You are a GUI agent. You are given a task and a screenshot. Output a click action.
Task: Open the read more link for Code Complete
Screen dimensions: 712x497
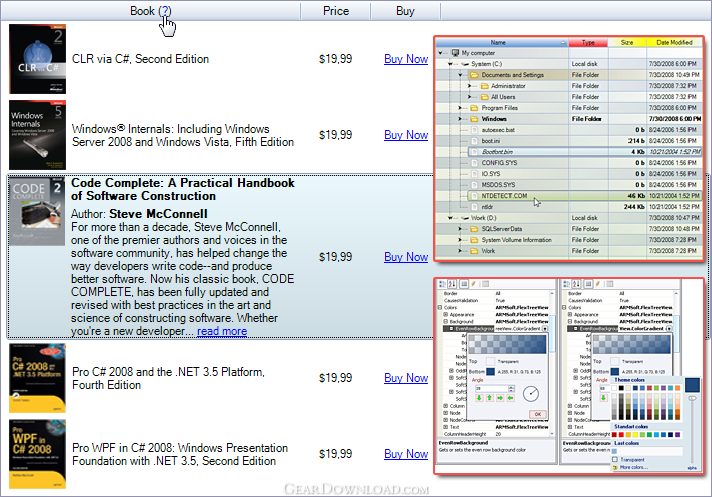pyautogui.click(x=222, y=331)
